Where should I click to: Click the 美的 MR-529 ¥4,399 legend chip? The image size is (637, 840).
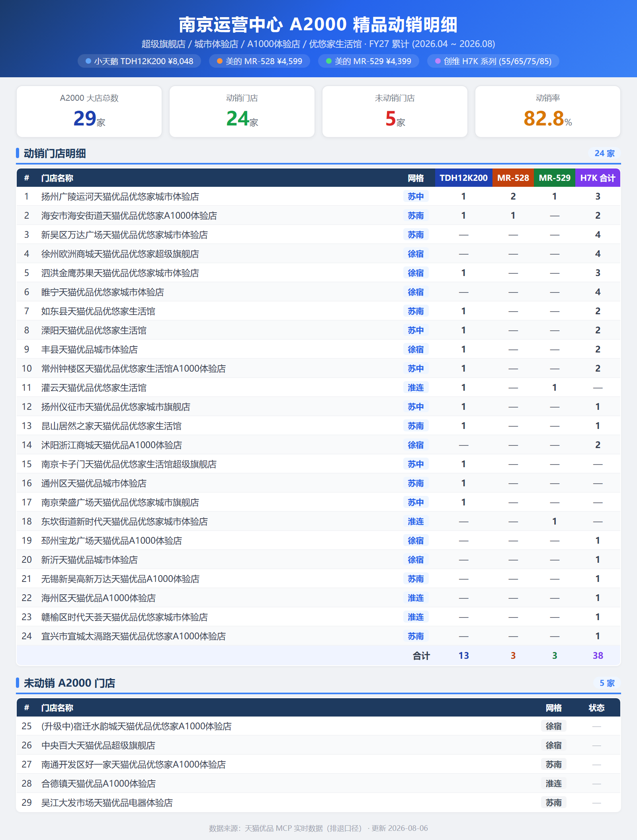[369, 61]
